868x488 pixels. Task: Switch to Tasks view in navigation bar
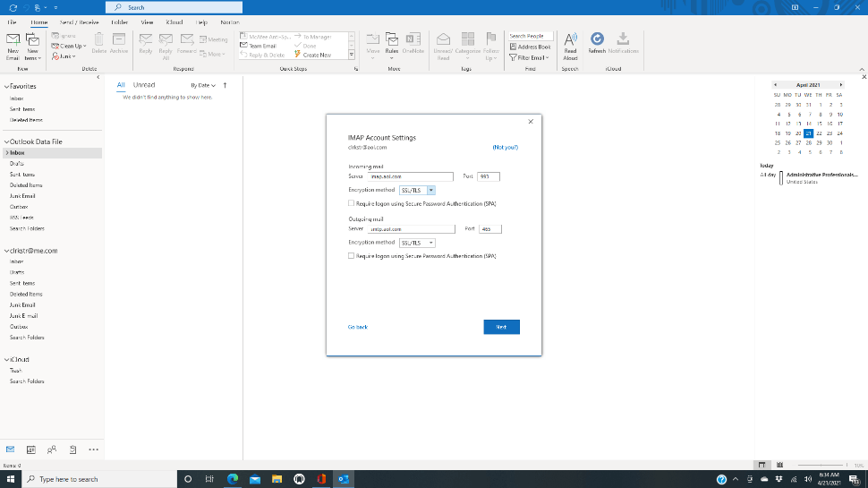pos(72,449)
